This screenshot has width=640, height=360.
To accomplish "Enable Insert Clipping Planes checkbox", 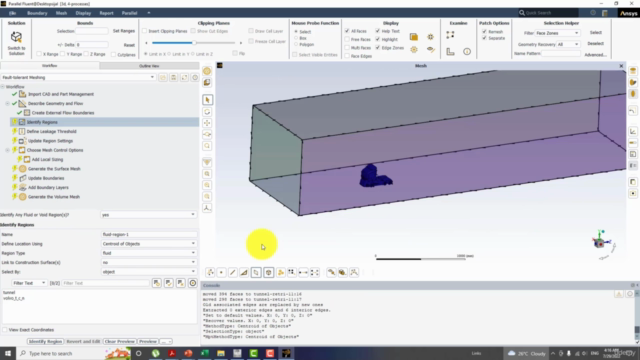I will 144,31.
